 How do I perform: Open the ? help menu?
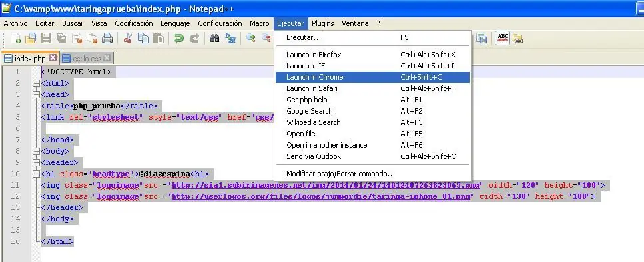[378, 23]
